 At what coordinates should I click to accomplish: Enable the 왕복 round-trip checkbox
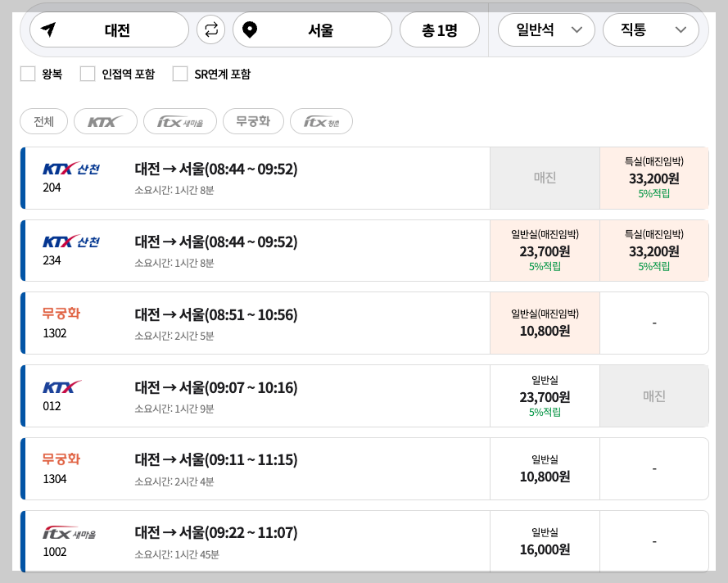coord(27,74)
